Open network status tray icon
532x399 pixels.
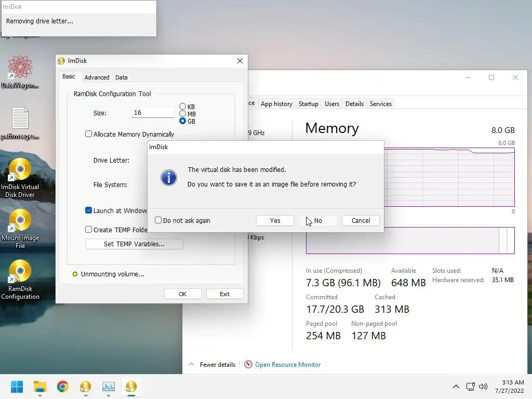click(470, 387)
